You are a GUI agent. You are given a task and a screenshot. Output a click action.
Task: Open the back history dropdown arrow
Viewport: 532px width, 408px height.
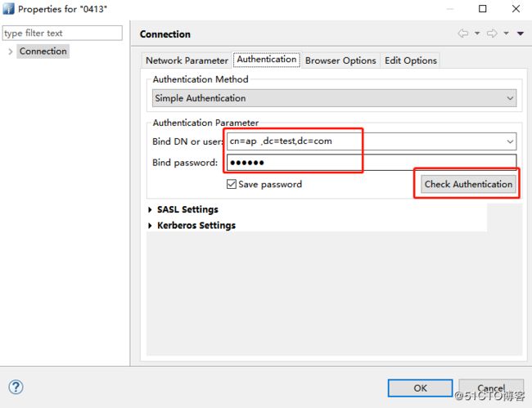coord(477,34)
